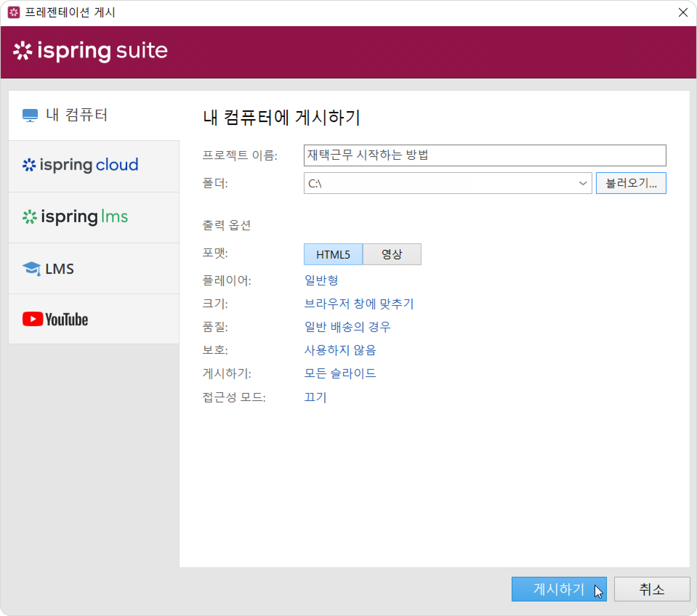697x616 pixels.
Task: Click the LMS graduation cap icon
Action: pyautogui.click(x=31, y=269)
